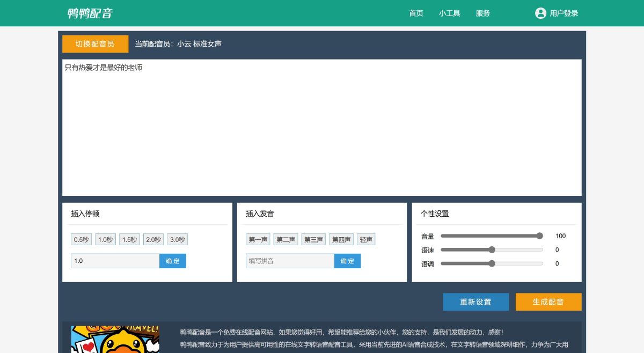Click the 填写拼音 pinyin input field
Viewport: 644px width, 353px height.
289,261
